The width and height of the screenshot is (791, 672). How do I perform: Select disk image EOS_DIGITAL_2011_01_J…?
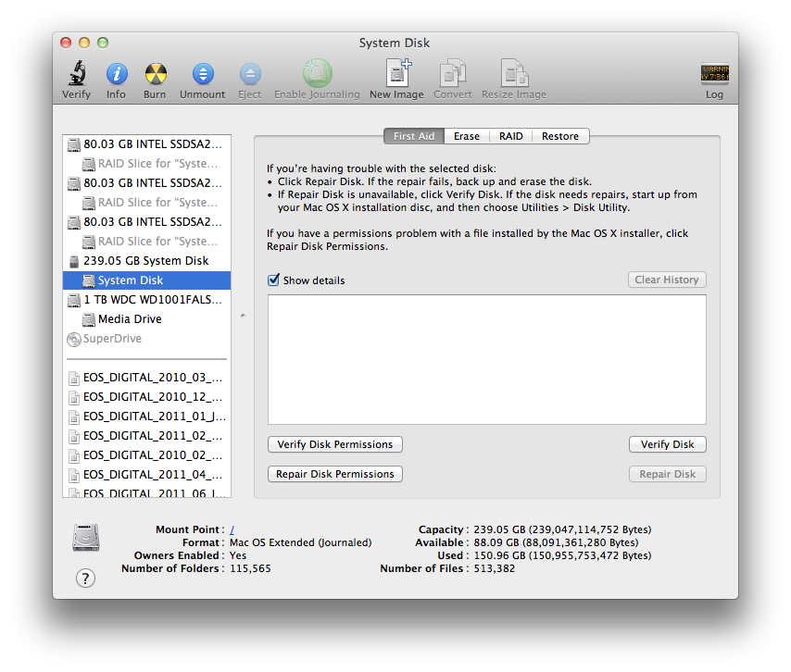(x=146, y=417)
